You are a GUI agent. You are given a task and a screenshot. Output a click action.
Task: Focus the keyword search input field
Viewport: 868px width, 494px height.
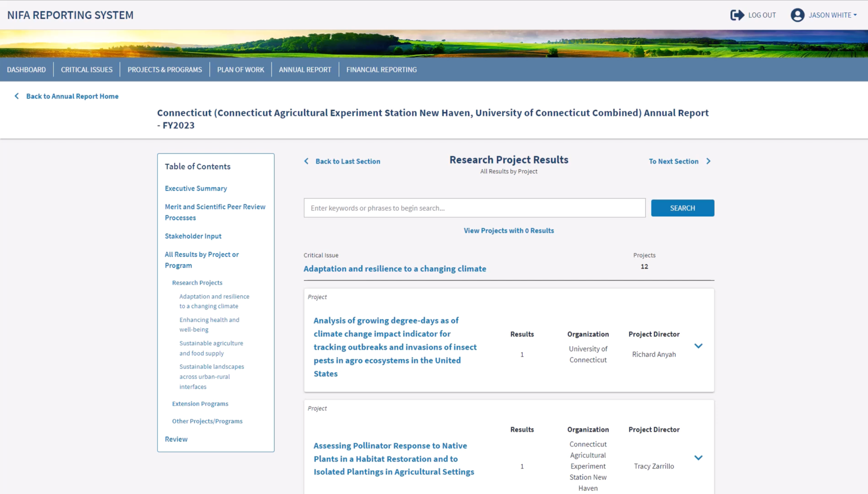coord(474,208)
